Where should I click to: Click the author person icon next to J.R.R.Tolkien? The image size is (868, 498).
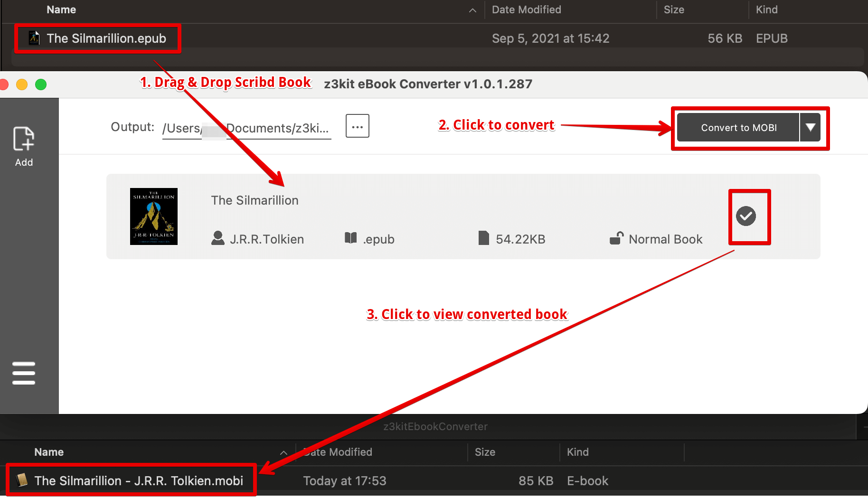(x=218, y=239)
